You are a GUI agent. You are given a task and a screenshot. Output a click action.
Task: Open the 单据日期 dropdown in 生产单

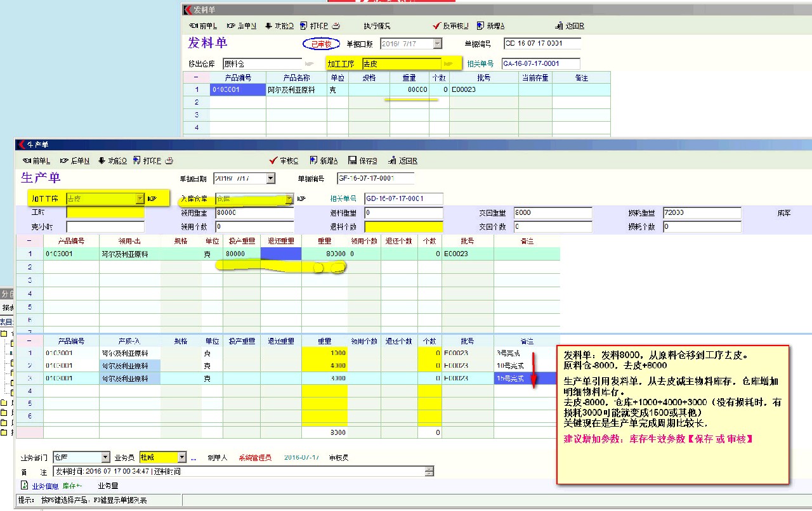[x=271, y=179]
